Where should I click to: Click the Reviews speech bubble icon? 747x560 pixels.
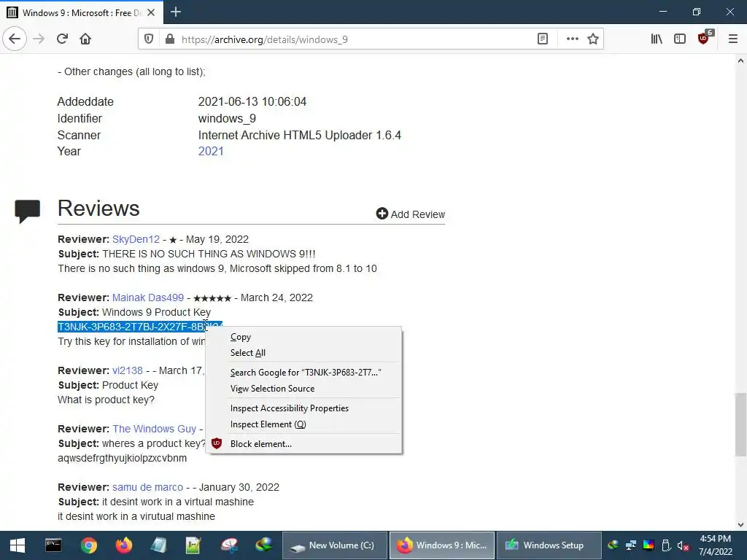[27, 211]
